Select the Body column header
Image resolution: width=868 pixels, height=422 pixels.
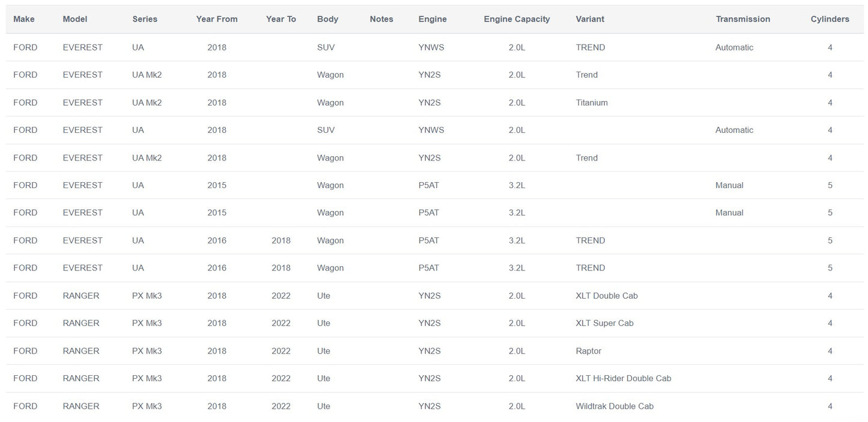(x=327, y=19)
